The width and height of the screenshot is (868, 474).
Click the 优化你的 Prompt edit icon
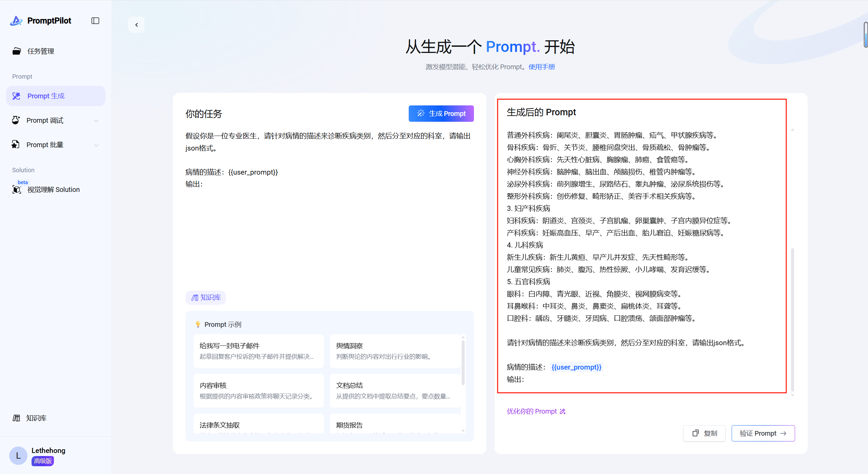click(562, 411)
